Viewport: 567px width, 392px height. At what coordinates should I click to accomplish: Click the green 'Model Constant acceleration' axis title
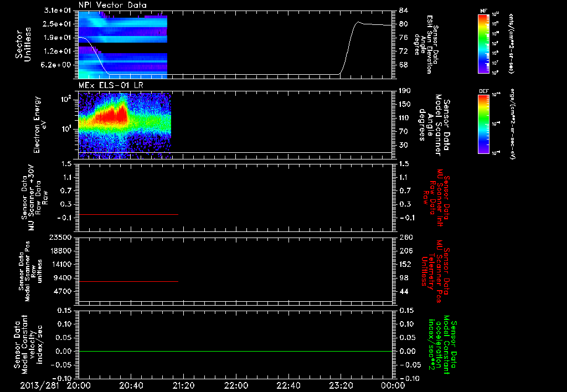tap(442, 344)
